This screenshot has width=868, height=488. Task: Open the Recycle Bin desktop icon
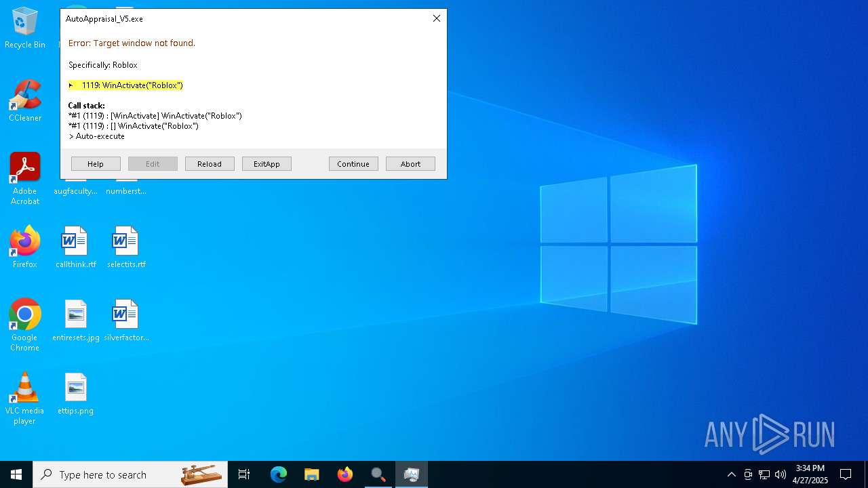[25, 28]
